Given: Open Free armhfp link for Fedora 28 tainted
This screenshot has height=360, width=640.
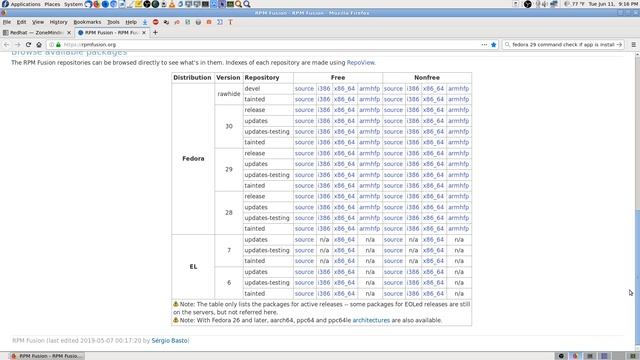Looking at the screenshot, I should (x=369, y=229).
